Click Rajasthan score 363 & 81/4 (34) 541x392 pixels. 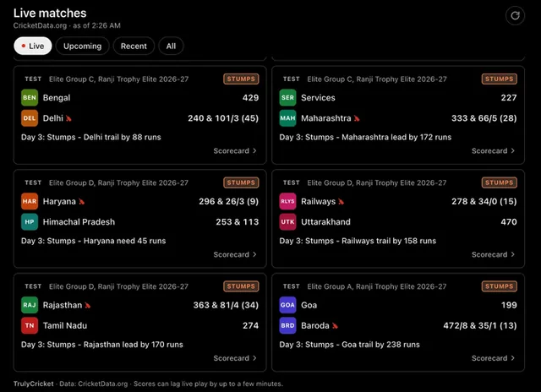click(x=226, y=305)
